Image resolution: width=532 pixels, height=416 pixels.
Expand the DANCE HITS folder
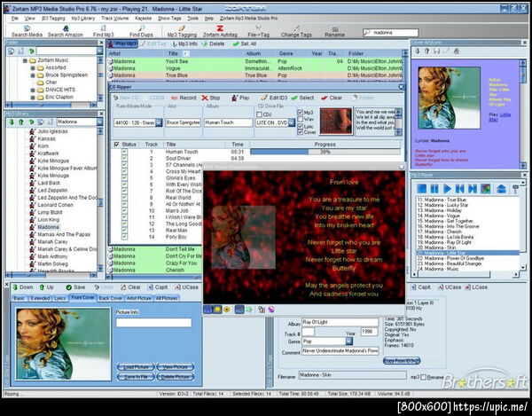click(x=33, y=90)
